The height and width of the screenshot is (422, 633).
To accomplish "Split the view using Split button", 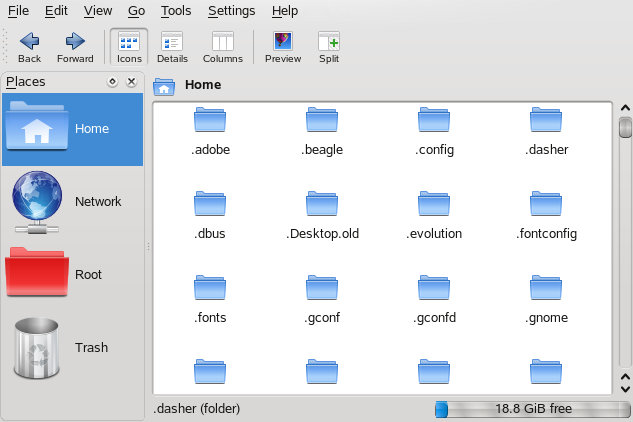I will point(329,47).
